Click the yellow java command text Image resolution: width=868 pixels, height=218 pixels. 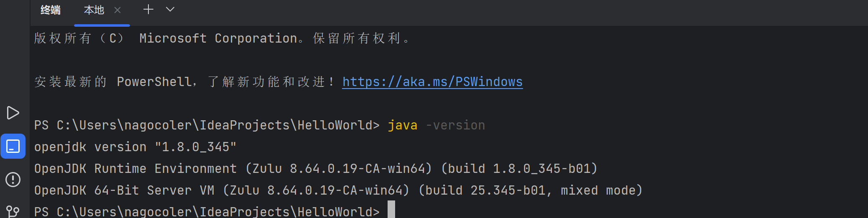coord(403,125)
